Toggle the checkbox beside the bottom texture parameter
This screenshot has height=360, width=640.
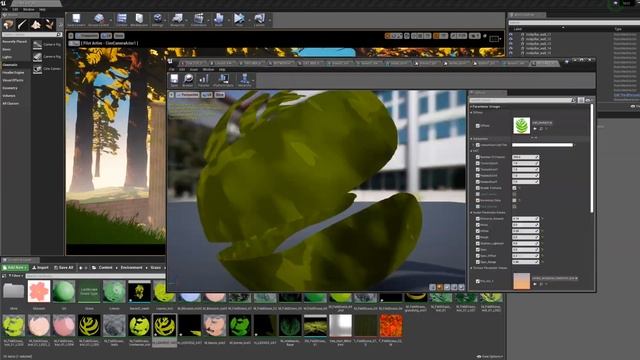pyautogui.click(x=478, y=281)
